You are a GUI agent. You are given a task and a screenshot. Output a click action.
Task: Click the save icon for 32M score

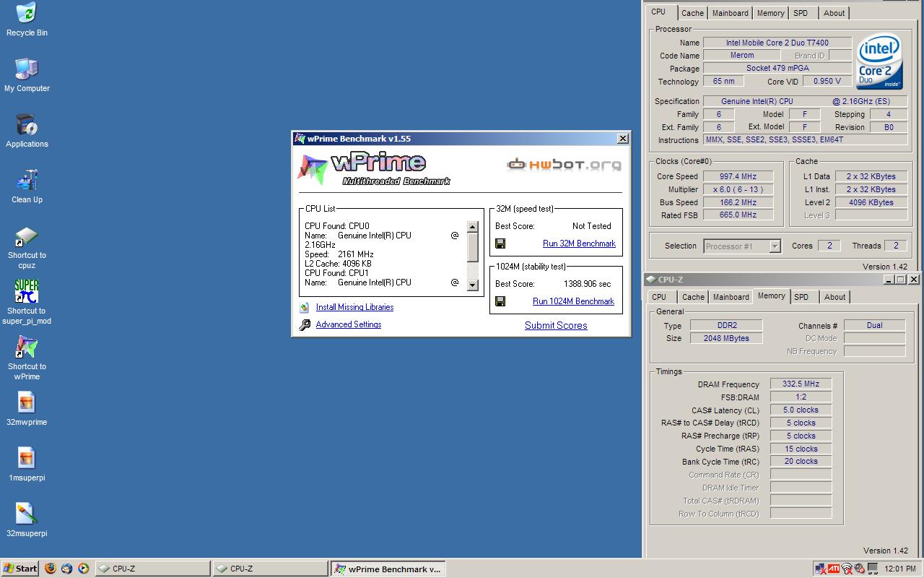pyautogui.click(x=500, y=243)
